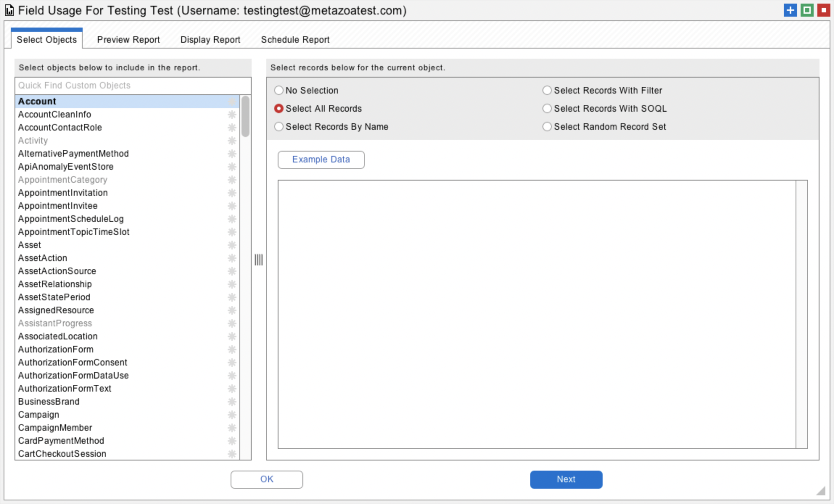Screen dimensions: 834x504
Task: Click the blue plus icon in title bar
Action: pos(790,10)
